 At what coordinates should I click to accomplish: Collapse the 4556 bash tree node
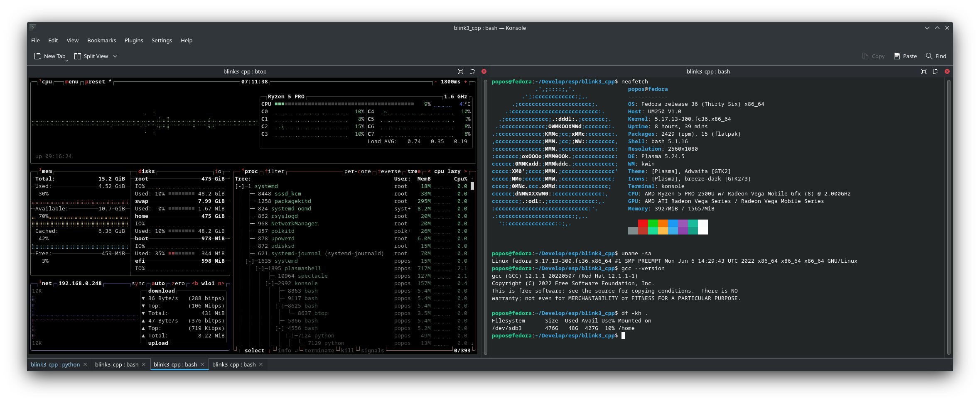[x=280, y=328]
